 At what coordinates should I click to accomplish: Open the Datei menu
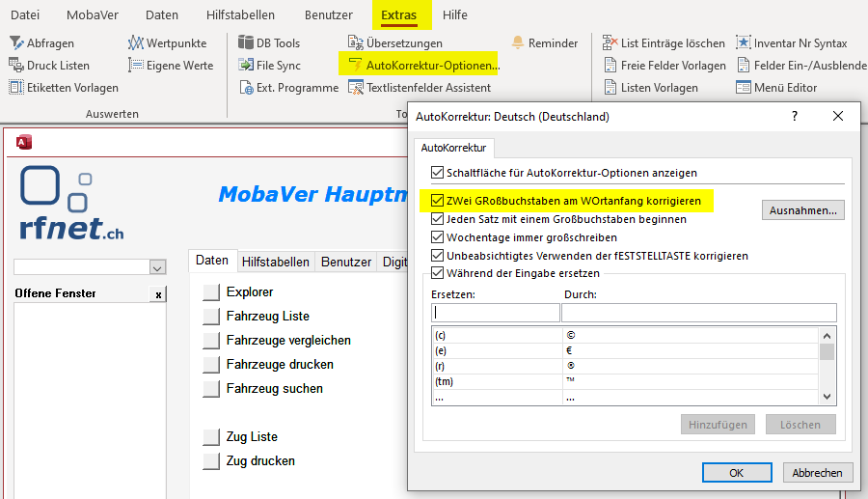(x=25, y=14)
